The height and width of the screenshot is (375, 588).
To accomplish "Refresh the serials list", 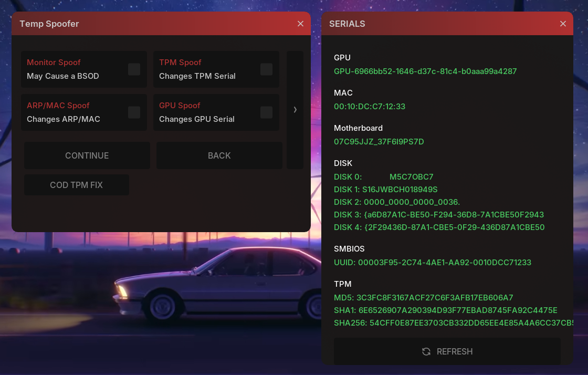I will click(x=447, y=351).
